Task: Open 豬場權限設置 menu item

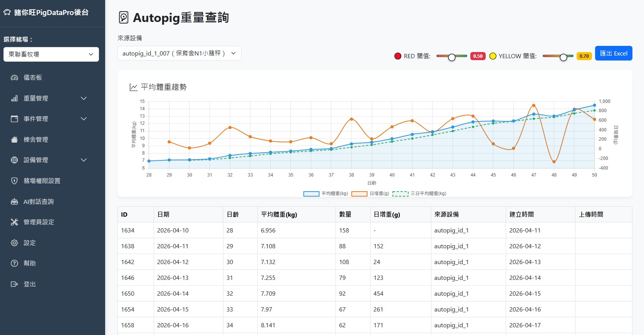Action: [42, 181]
